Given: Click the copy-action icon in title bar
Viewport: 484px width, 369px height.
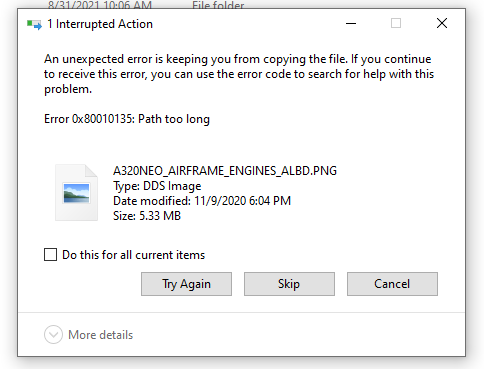Looking at the screenshot, I should pos(35,24).
